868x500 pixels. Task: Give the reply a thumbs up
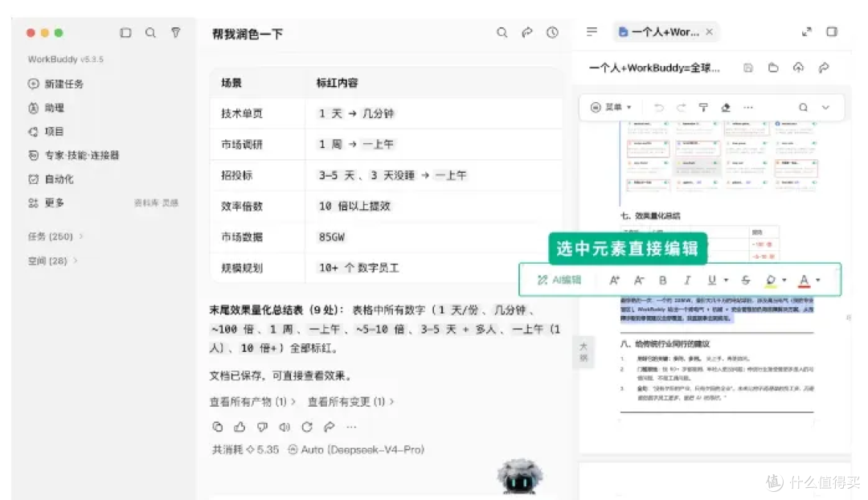click(x=240, y=427)
